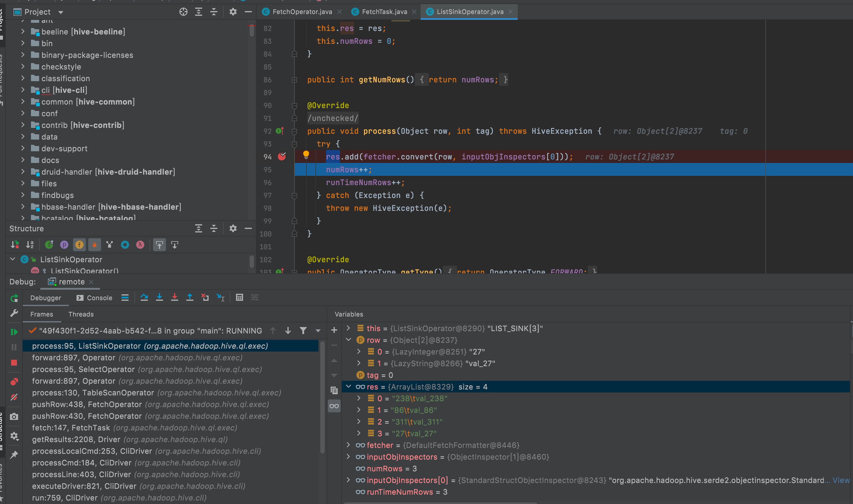Toggle autoscroll to source in Structure
This screenshot has width=853, height=504.
pos(159,244)
